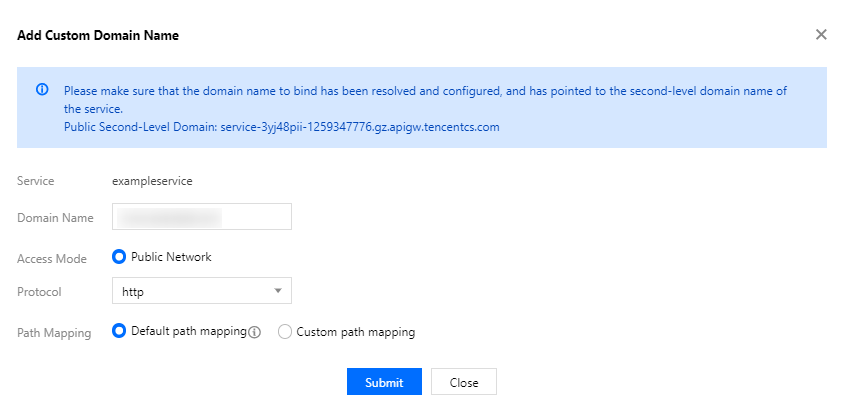Click the Protocol field label
847x413 pixels.
tap(39, 292)
